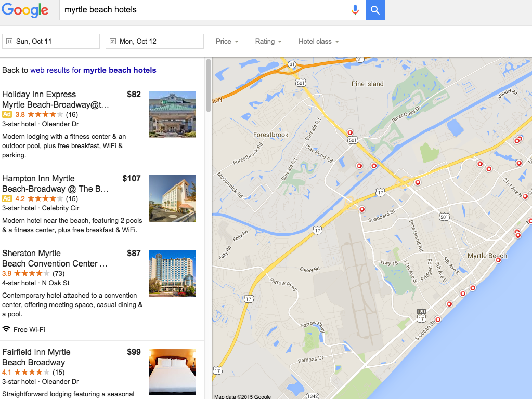
Task: Click check-in date field Sun, Oct 11
Action: [x=51, y=42]
